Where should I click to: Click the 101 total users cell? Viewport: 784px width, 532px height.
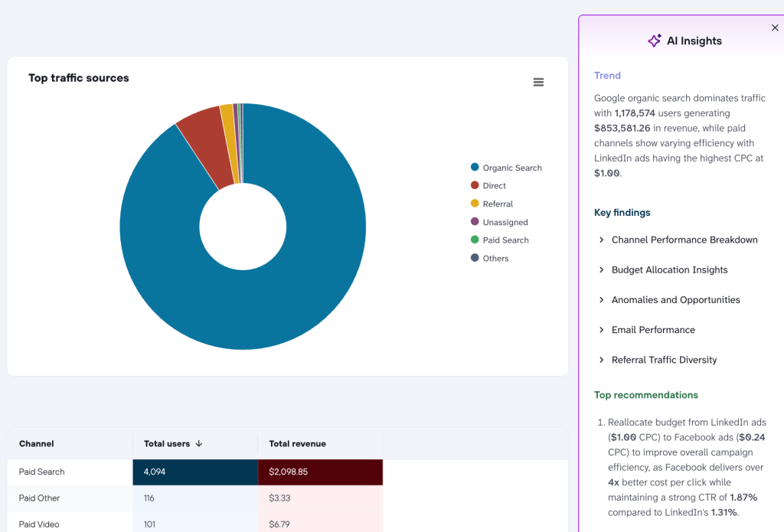[x=195, y=523]
